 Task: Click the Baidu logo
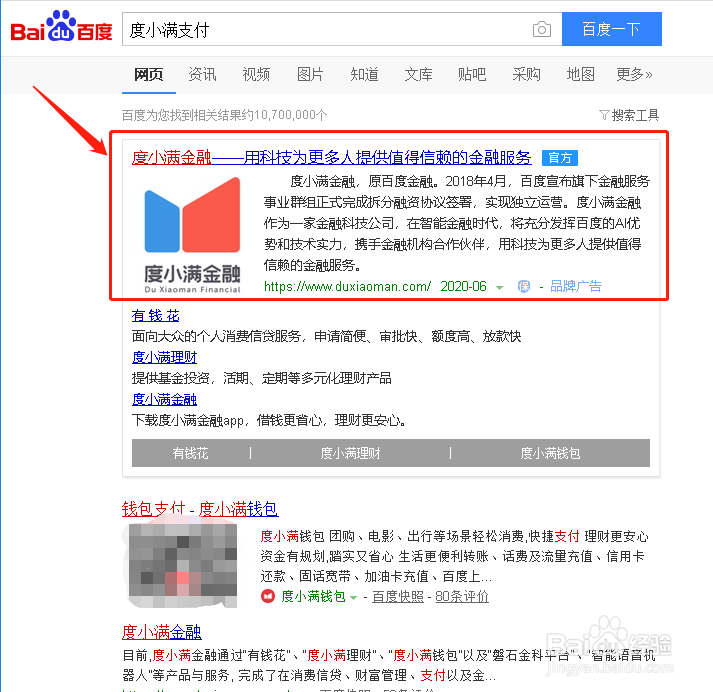[x=61, y=26]
